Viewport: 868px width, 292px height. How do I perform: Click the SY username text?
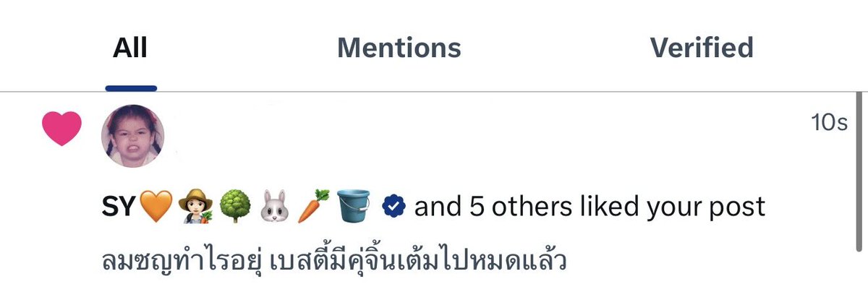(x=119, y=207)
